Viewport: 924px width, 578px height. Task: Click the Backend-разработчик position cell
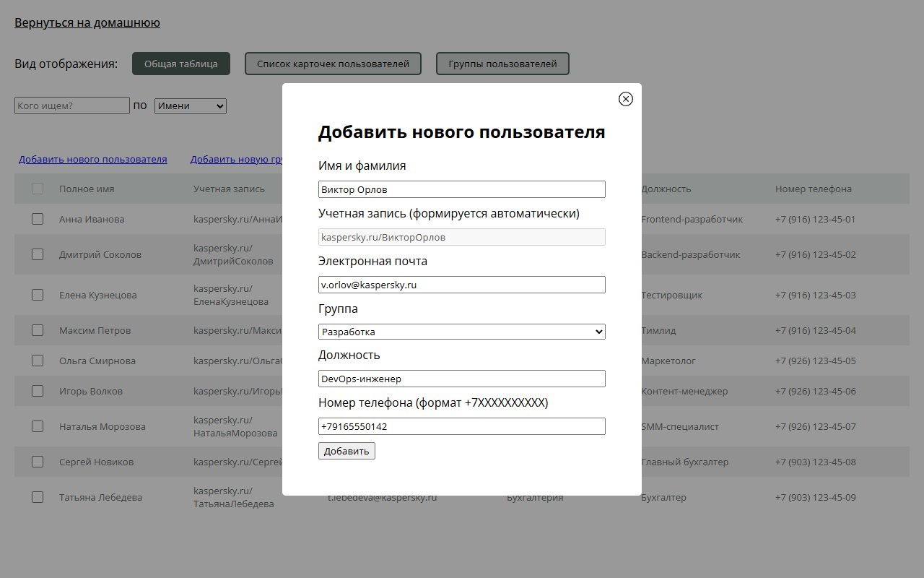pyautogui.click(x=691, y=254)
